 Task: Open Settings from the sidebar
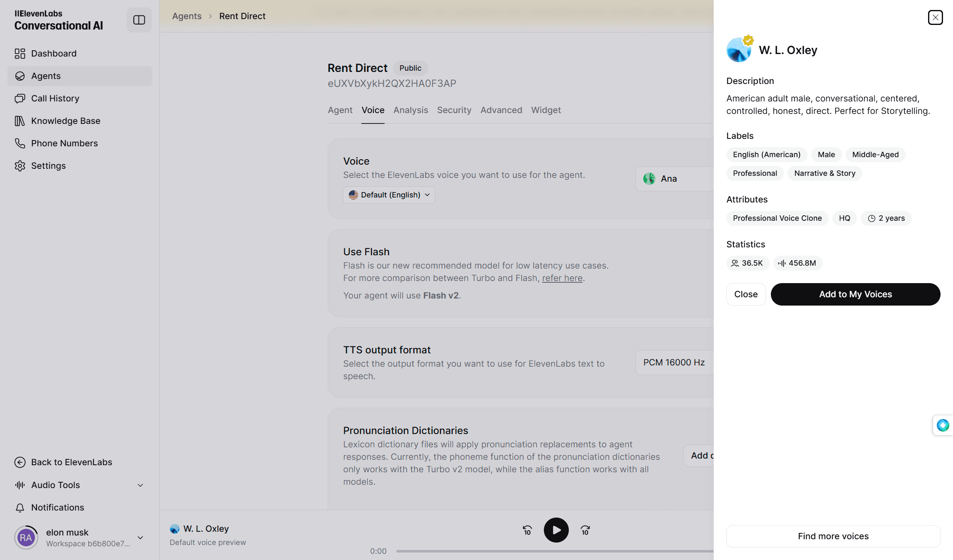80,166
